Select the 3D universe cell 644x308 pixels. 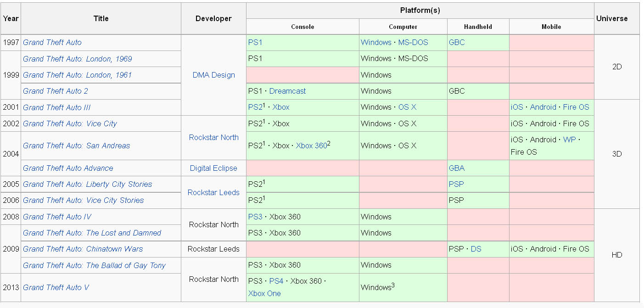pos(617,154)
